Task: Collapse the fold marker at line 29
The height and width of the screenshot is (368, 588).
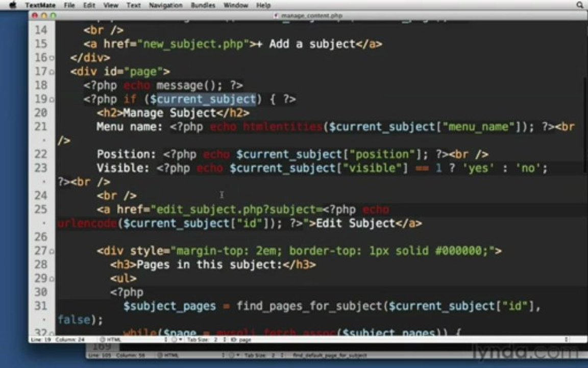Action: pos(52,279)
